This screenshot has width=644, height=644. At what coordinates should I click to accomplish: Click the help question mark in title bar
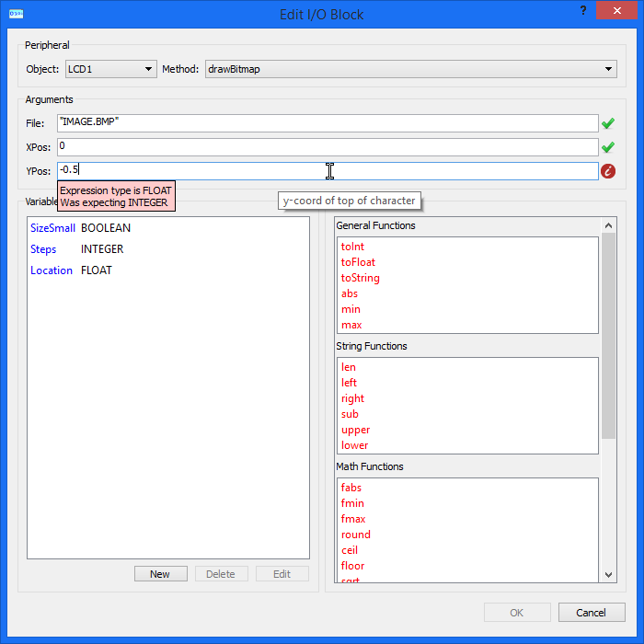coord(584,10)
